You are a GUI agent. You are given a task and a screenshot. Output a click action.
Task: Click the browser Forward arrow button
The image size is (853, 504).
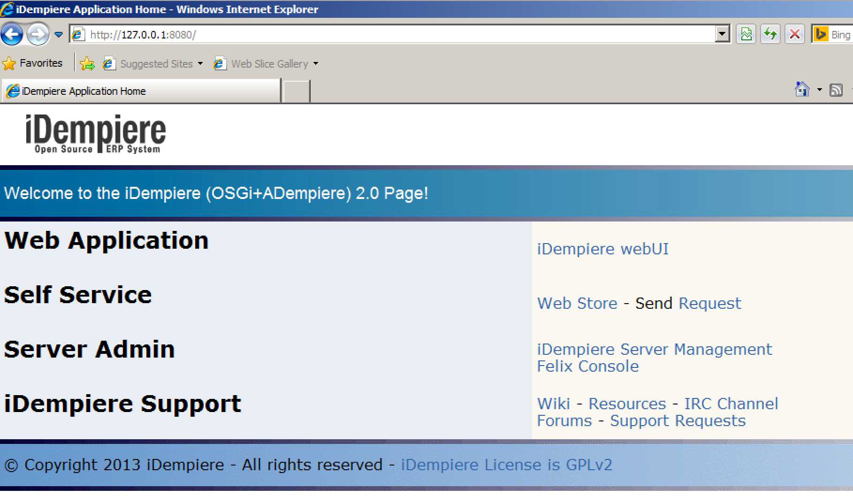(x=38, y=34)
